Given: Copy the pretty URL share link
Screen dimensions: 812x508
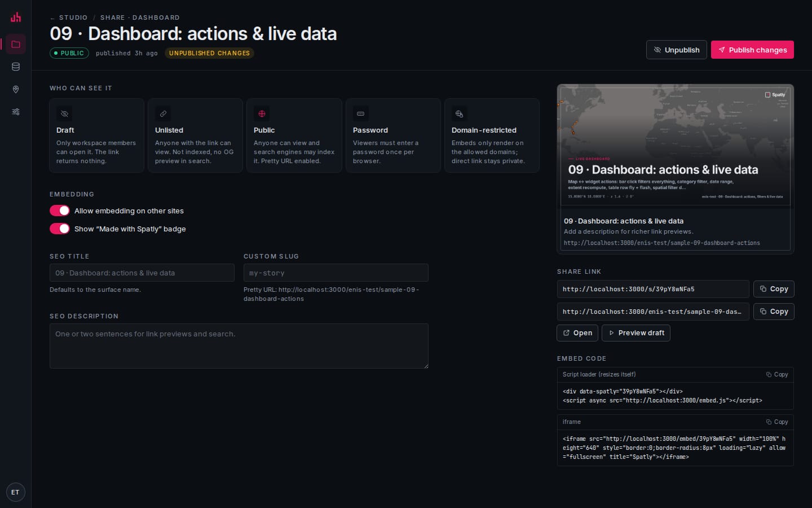Looking at the screenshot, I should 774,312.
